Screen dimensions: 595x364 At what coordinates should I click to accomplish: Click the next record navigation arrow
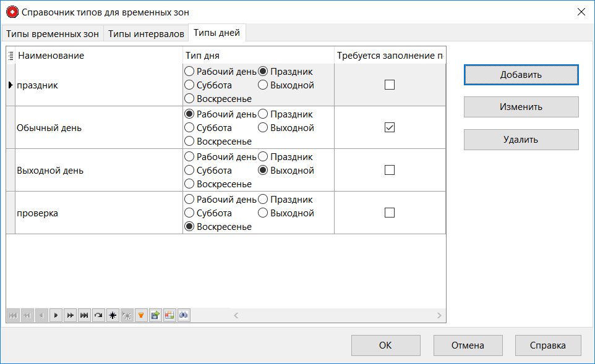click(x=56, y=316)
